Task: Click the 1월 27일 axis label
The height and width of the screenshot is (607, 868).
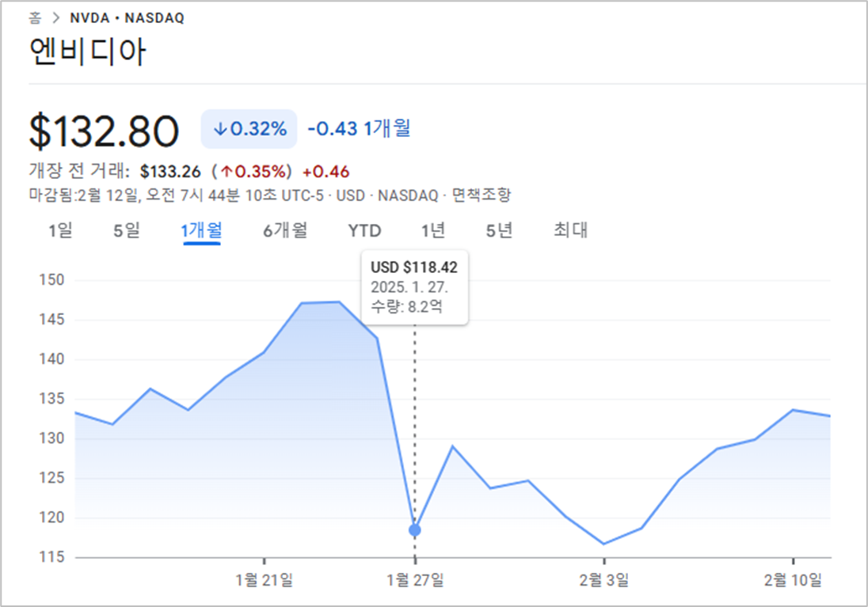Action: tap(415, 580)
